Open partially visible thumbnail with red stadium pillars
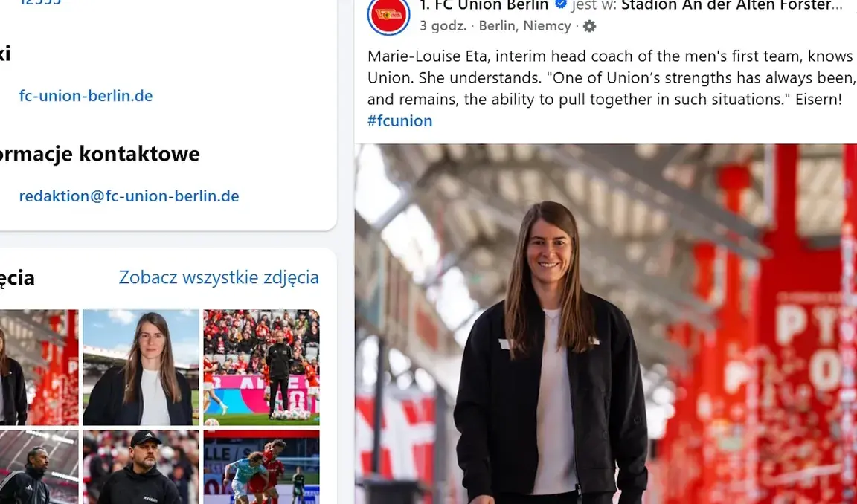 tap(39, 367)
